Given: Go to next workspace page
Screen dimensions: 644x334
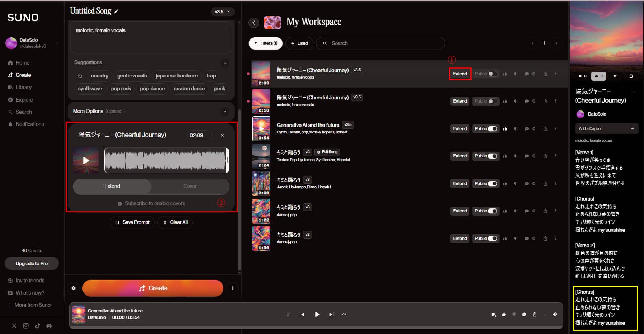Looking at the screenshot, I should click(x=556, y=43).
